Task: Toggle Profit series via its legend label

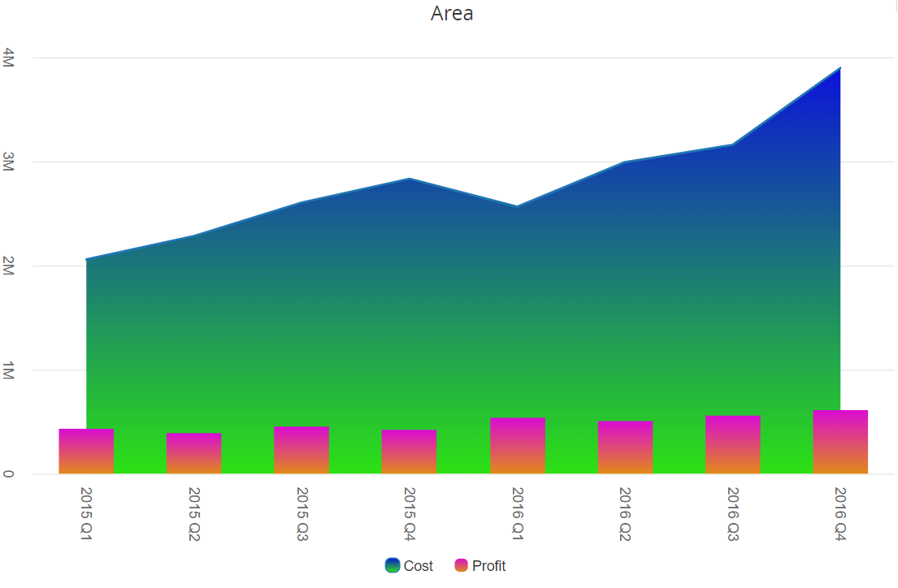Action: tap(488, 566)
